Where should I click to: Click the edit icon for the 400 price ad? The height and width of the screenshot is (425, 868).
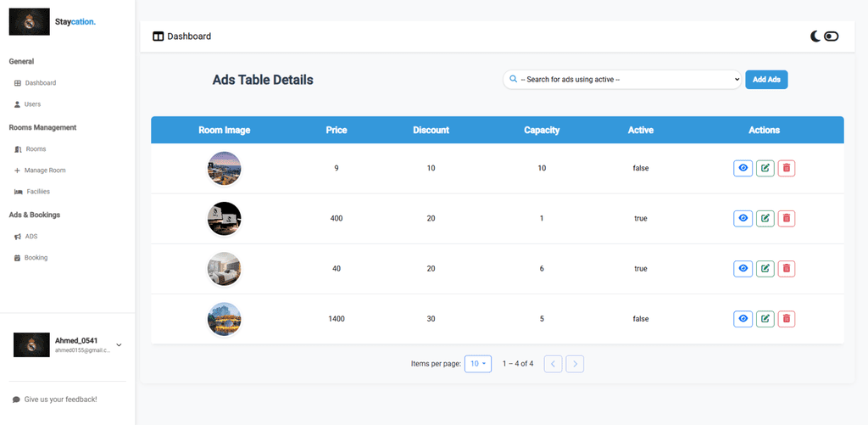point(765,218)
